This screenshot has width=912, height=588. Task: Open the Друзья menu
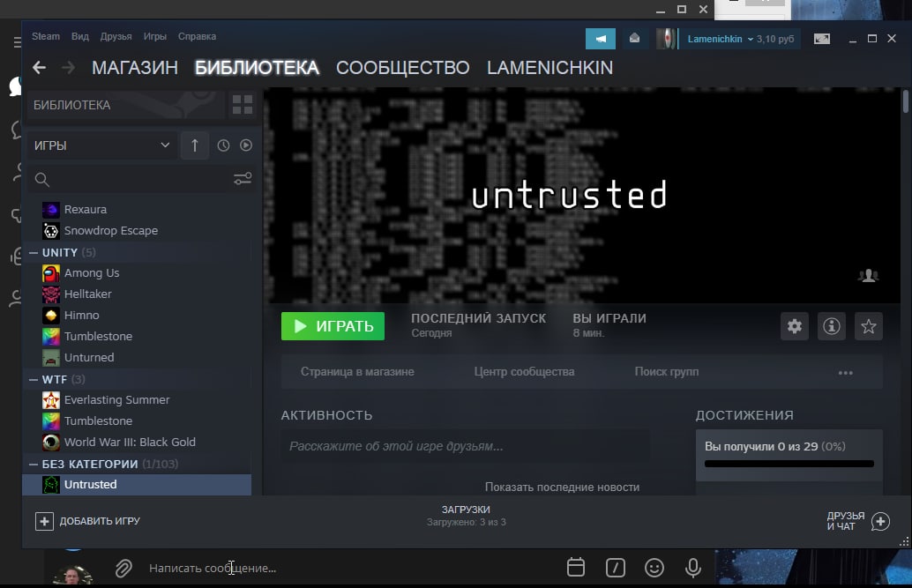(x=116, y=36)
